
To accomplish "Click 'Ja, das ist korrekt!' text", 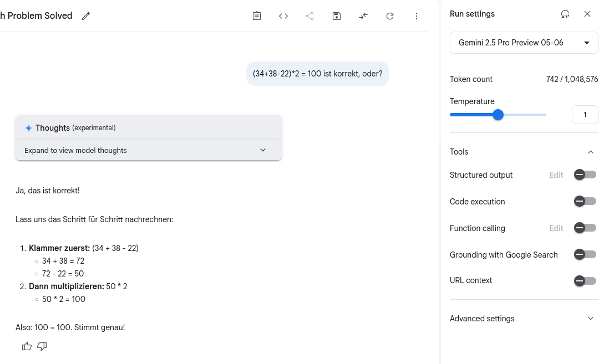I will tap(47, 191).
